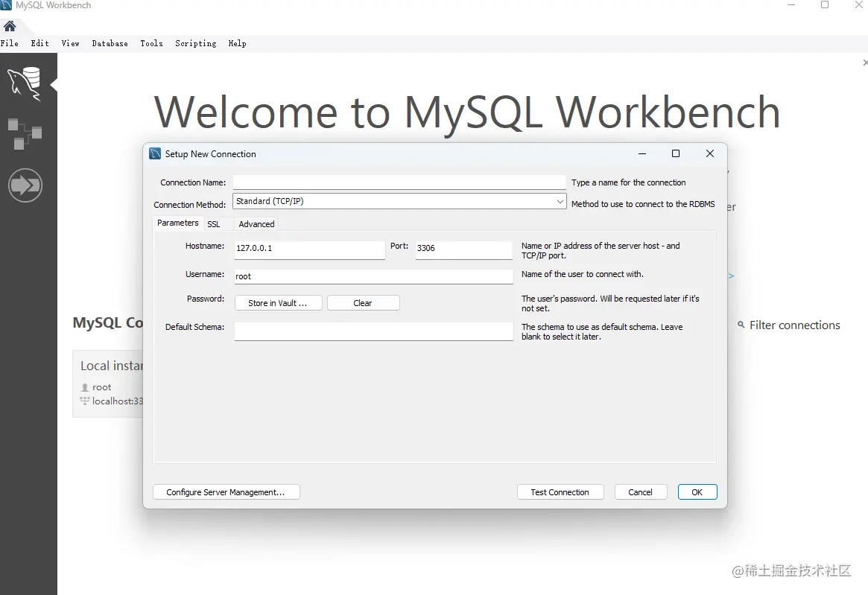Open the Database menu

click(110, 43)
